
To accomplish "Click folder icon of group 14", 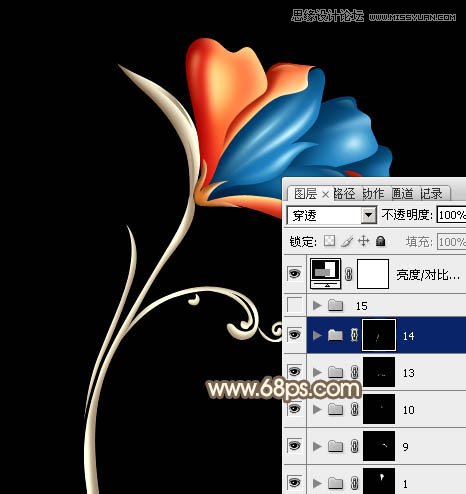I will (x=335, y=335).
